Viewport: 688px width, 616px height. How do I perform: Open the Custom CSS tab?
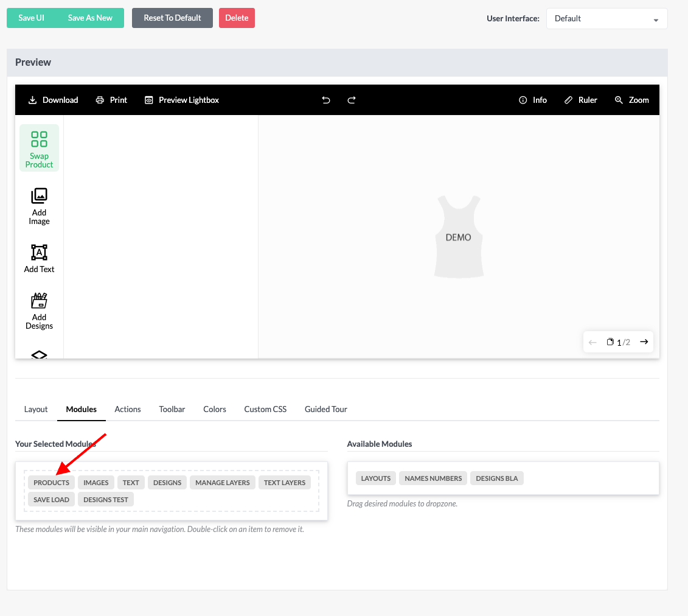point(265,409)
